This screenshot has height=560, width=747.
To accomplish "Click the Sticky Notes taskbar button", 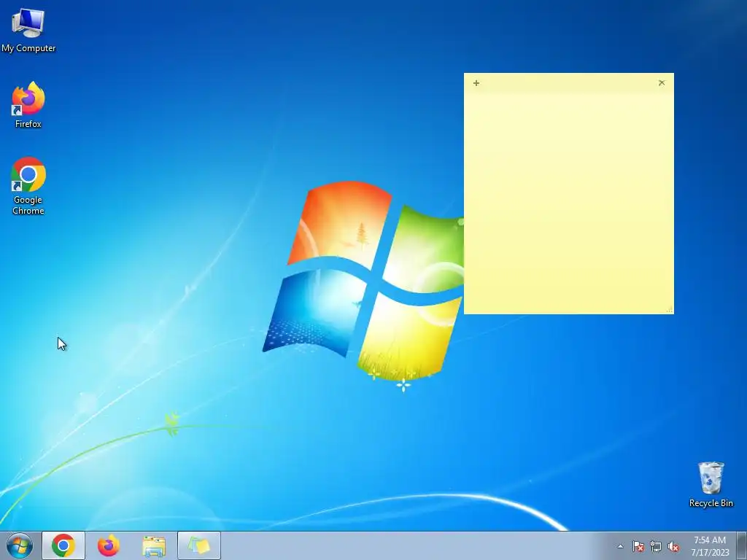I will 199,545.
